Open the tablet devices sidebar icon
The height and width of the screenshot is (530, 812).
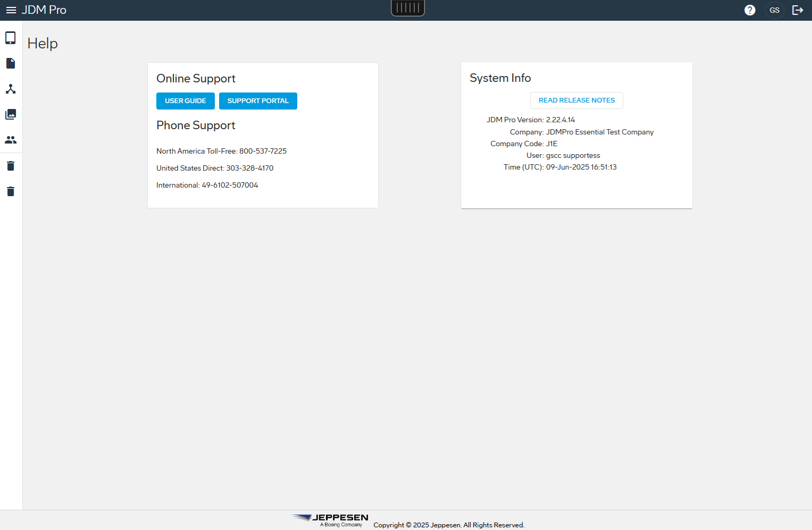tap(11, 38)
